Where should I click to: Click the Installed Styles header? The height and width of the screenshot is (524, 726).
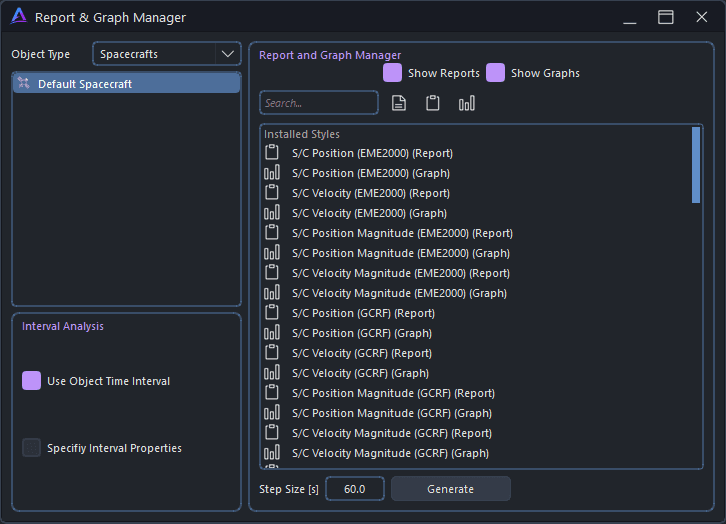[302, 134]
